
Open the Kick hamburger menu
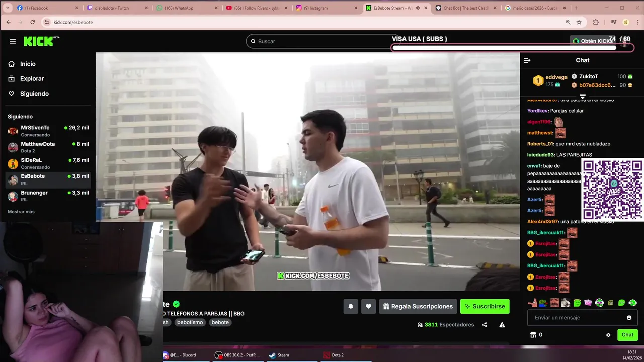(x=13, y=41)
